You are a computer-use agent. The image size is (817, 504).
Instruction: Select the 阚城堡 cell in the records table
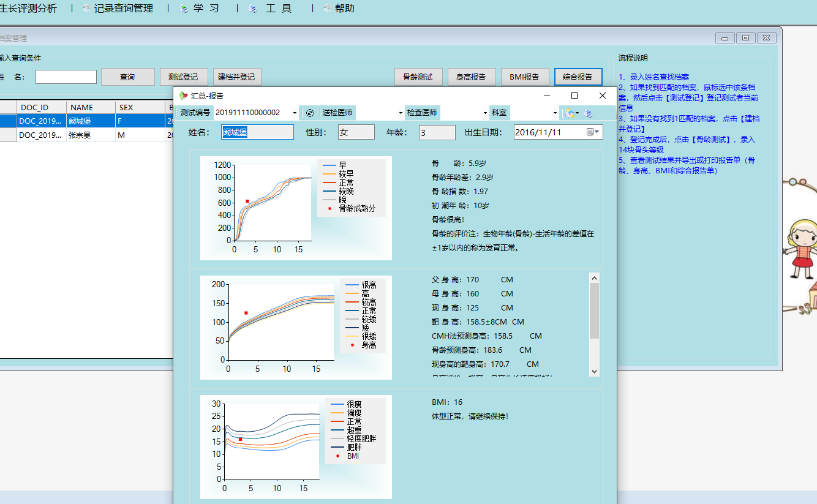[91, 121]
